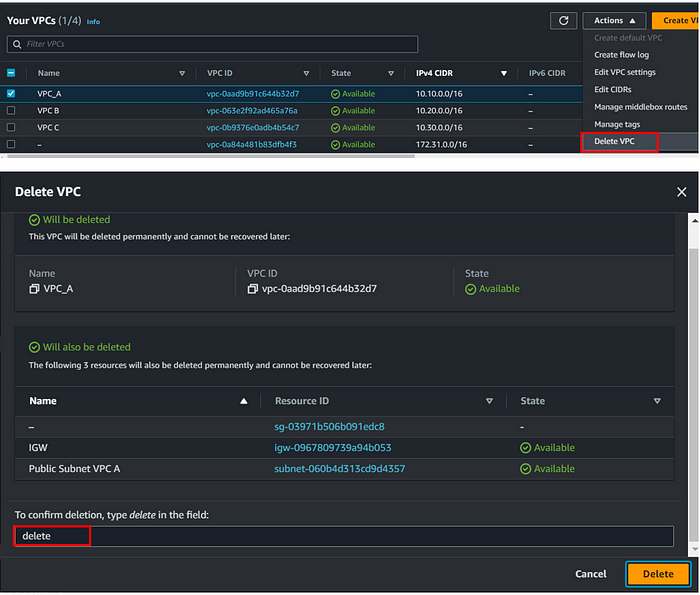This screenshot has height=595, width=700.
Task: Open igw-0967809739a94b053 link
Action: [333, 448]
